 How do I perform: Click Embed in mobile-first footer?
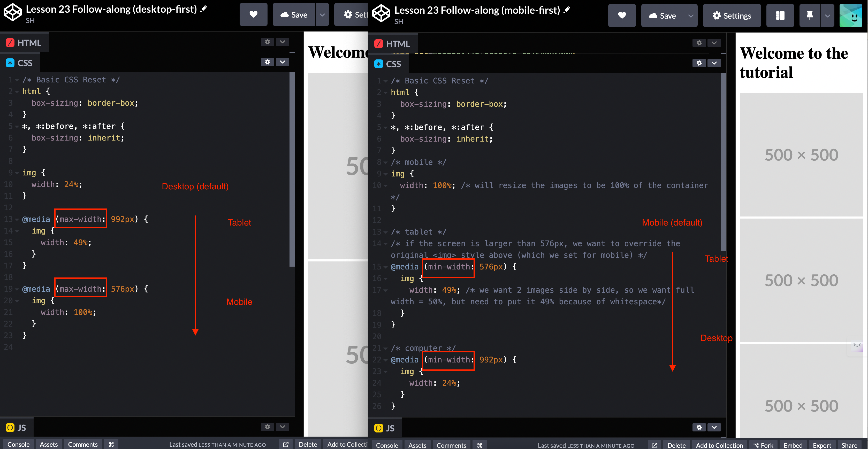pos(793,445)
